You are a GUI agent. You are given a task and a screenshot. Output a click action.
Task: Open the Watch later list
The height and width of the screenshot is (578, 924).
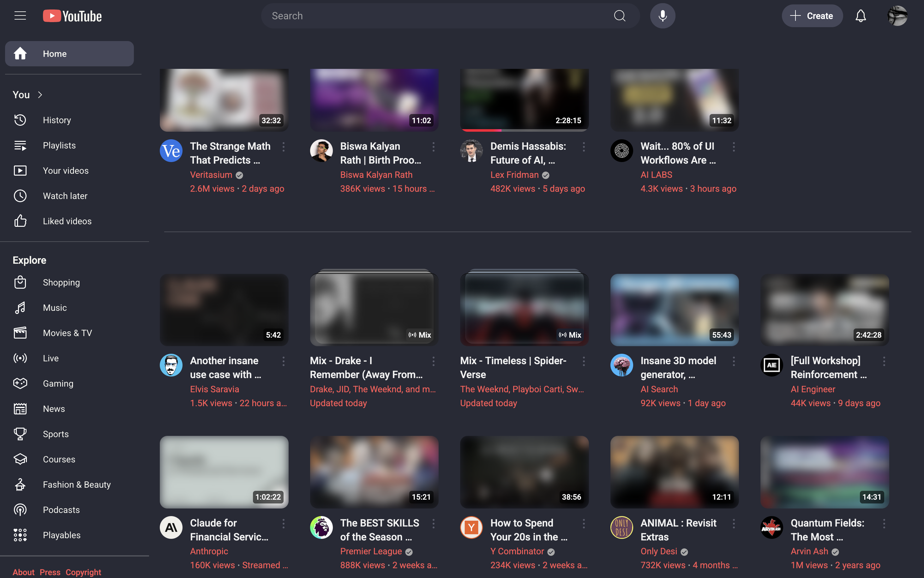click(65, 195)
